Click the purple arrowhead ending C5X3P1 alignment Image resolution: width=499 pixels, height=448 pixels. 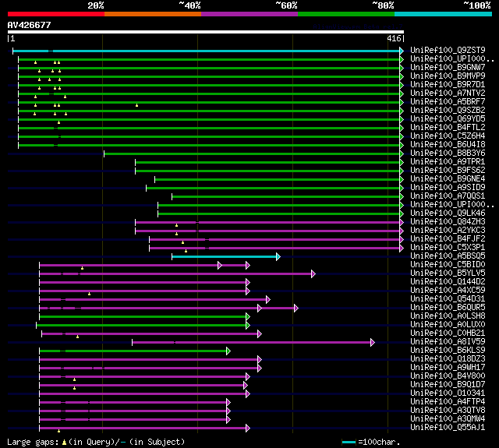[402, 248]
